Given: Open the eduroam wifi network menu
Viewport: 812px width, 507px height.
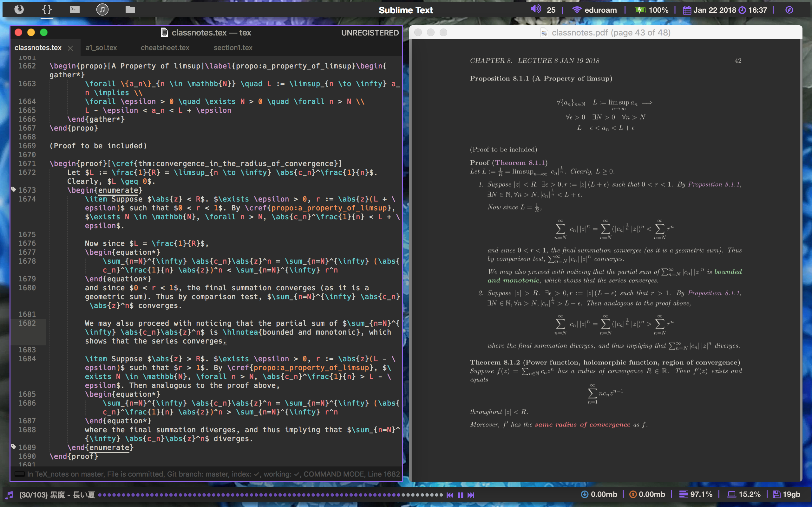Looking at the screenshot, I should click(596, 10).
